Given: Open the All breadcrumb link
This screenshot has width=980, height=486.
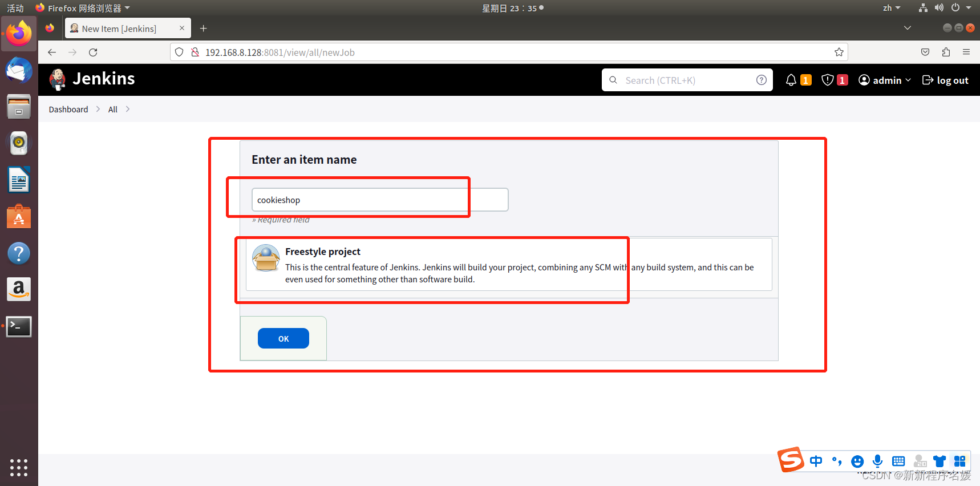Looking at the screenshot, I should point(113,110).
